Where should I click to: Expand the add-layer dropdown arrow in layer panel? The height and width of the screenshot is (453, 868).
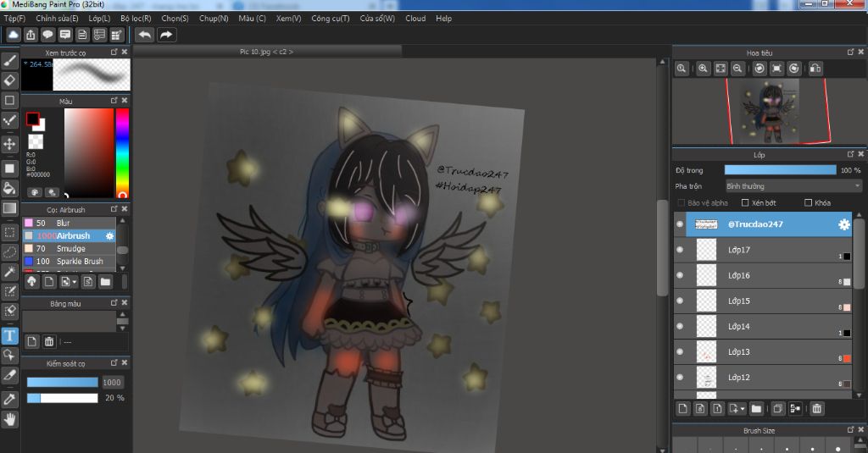pos(743,409)
